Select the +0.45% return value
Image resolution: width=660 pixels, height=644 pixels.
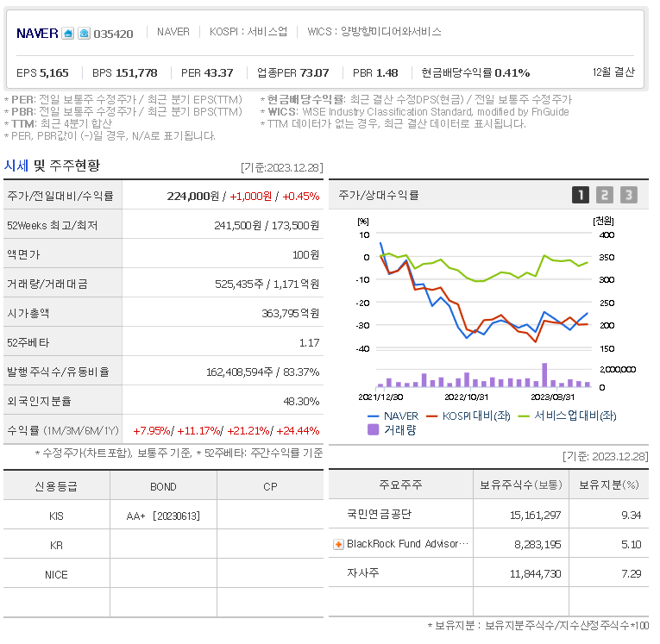[300, 197]
